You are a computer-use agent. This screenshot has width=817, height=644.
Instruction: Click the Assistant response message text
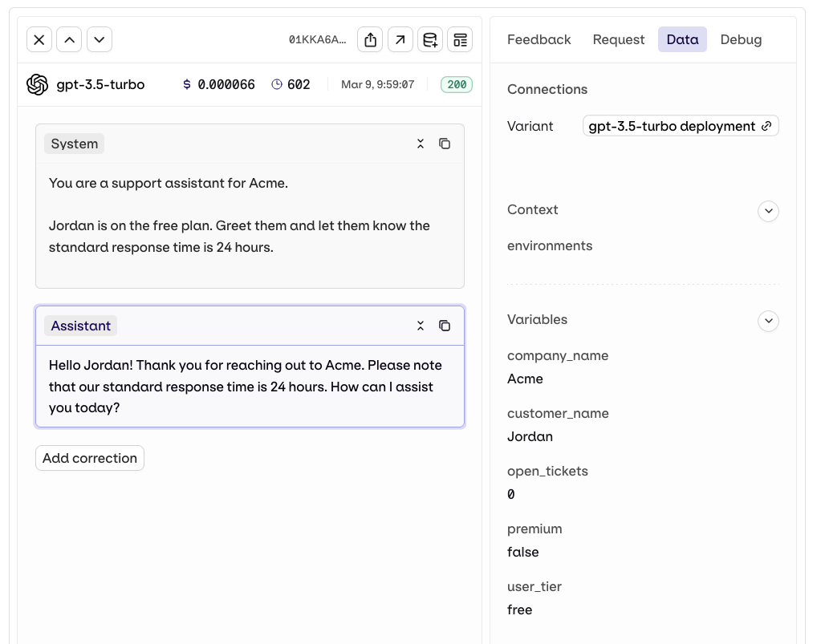click(246, 387)
